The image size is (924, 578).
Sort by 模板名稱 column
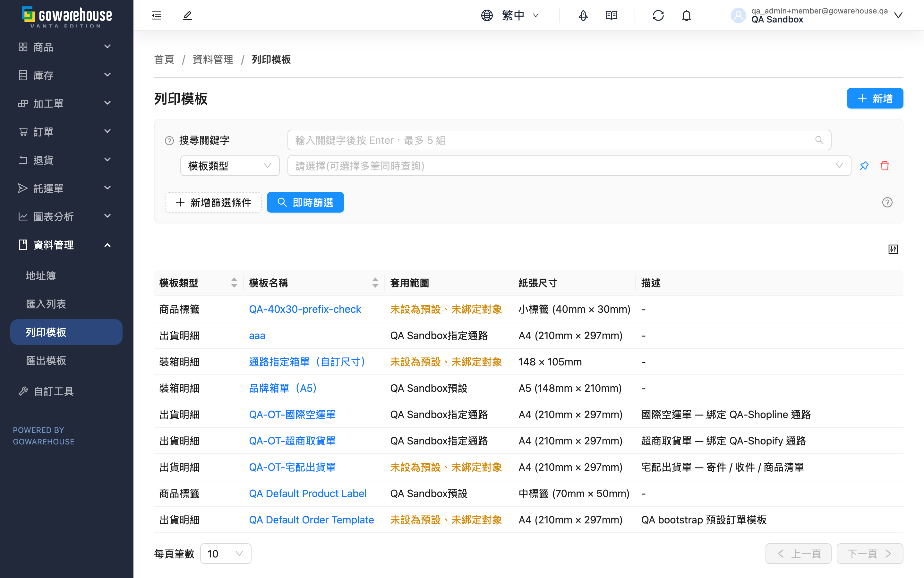(x=375, y=283)
